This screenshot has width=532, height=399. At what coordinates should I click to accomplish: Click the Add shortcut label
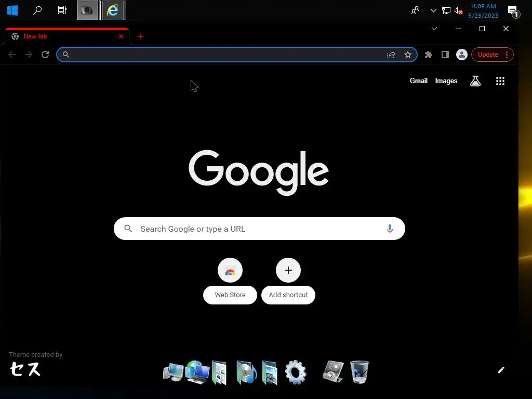click(288, 295)
